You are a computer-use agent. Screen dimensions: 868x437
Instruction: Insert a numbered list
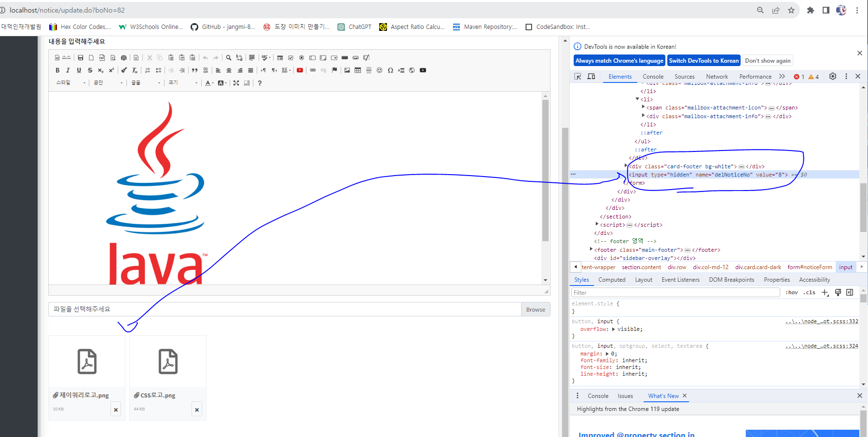click(148, 70)
